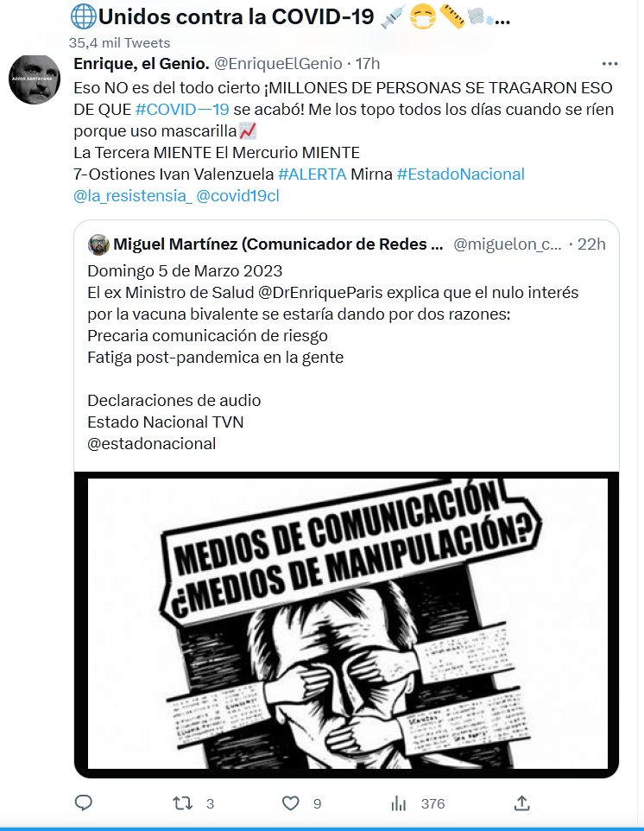Screen dimensions: 644x831
Task: Open the tweet analytics bar chart icon
Action: (398, 804)
